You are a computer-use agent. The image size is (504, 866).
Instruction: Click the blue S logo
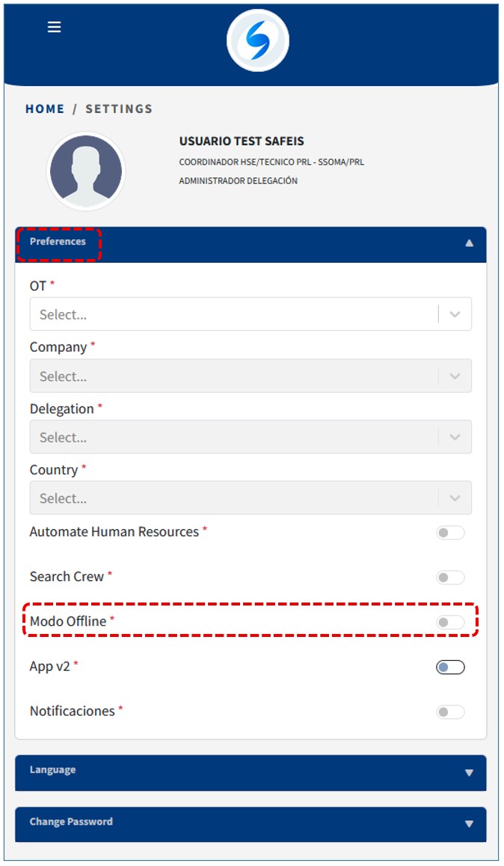click(x=257, y=40)
